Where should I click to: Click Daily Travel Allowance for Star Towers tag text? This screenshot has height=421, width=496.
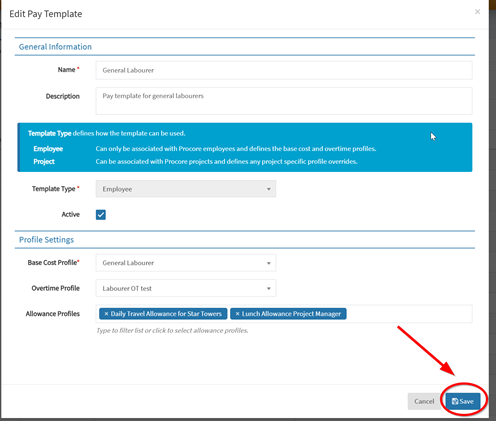tap(166, 314)
